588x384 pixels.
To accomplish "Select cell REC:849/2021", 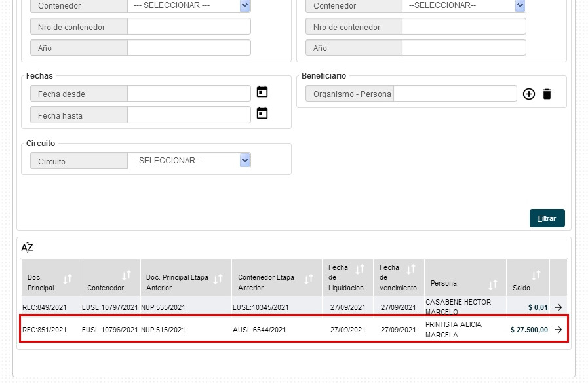I will point(45,307).
